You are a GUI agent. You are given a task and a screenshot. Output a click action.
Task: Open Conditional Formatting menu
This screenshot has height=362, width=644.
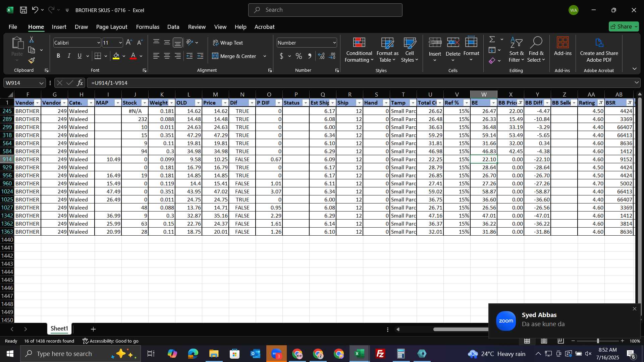tap(359, 50)
